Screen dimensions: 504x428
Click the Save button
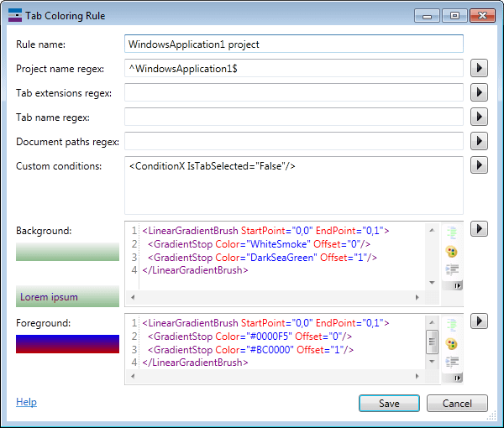coord(389,404)
